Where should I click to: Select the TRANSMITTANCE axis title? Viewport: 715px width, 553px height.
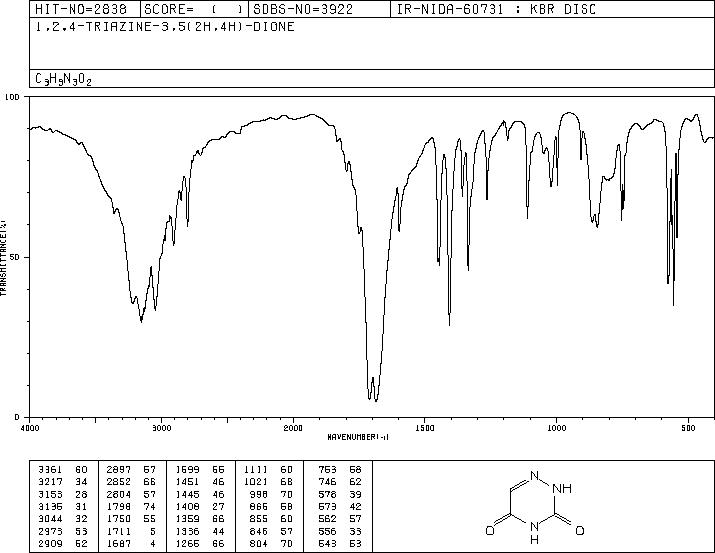3,257
